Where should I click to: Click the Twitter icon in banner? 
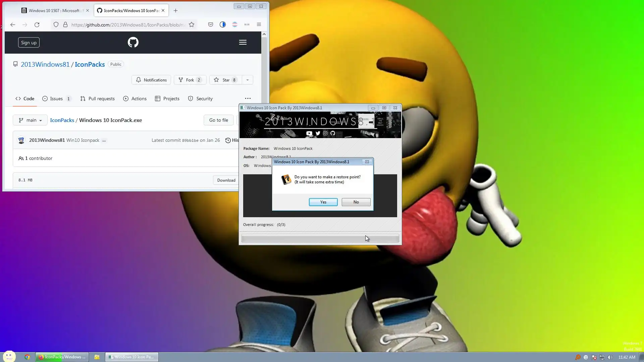[x=318, y=133]
